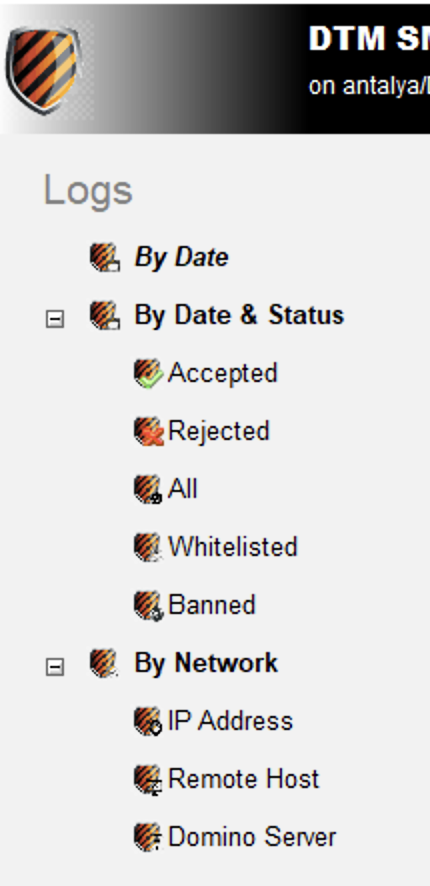Click the Banned shield icon
Screen dimensions: 430x886
point(149,605)
